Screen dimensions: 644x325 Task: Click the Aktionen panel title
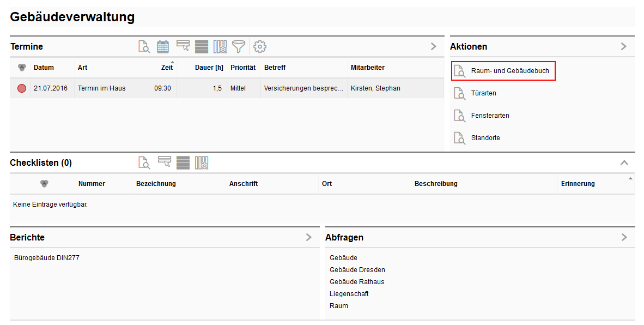(469, 46)
